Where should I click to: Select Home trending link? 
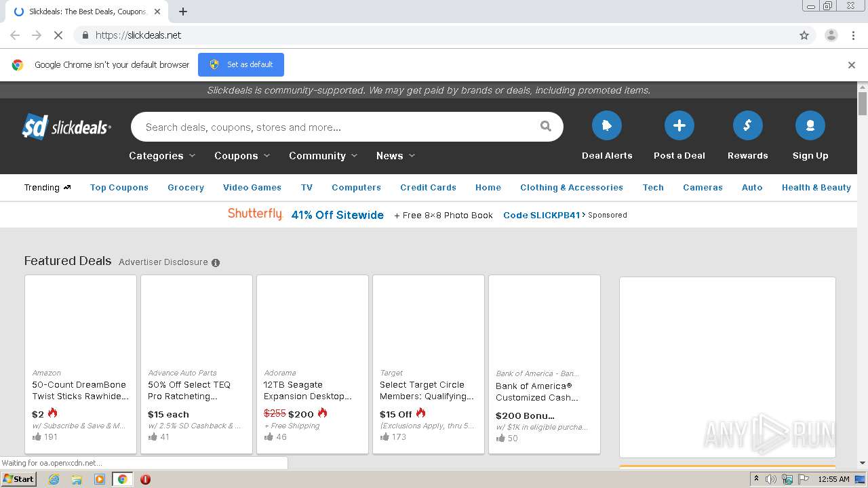pyautogui.click(x=488, y=188)
